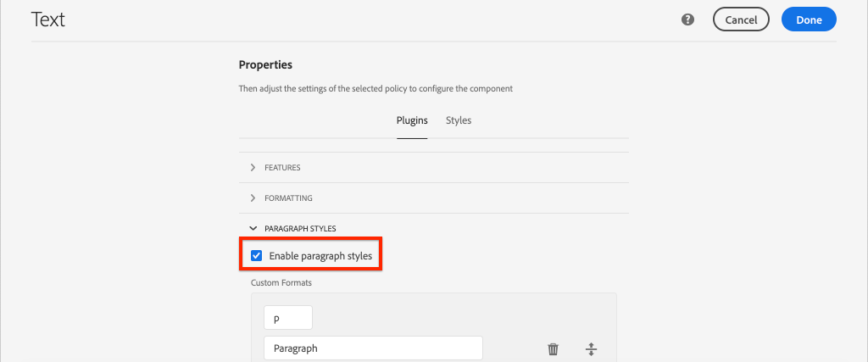Focus the 'p' tag input field
The width and height of the screenshot is (868, 362).
tap(288, 318)
